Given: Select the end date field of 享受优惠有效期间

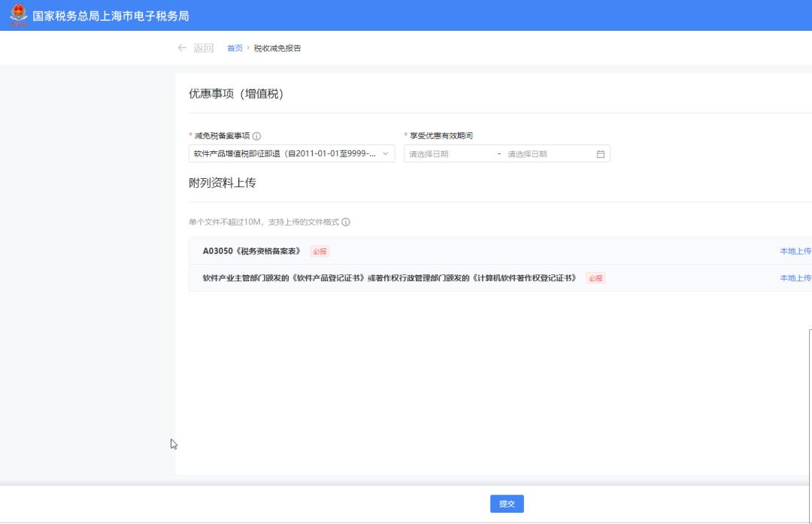Looking at the screenshot, I should 545,154.
